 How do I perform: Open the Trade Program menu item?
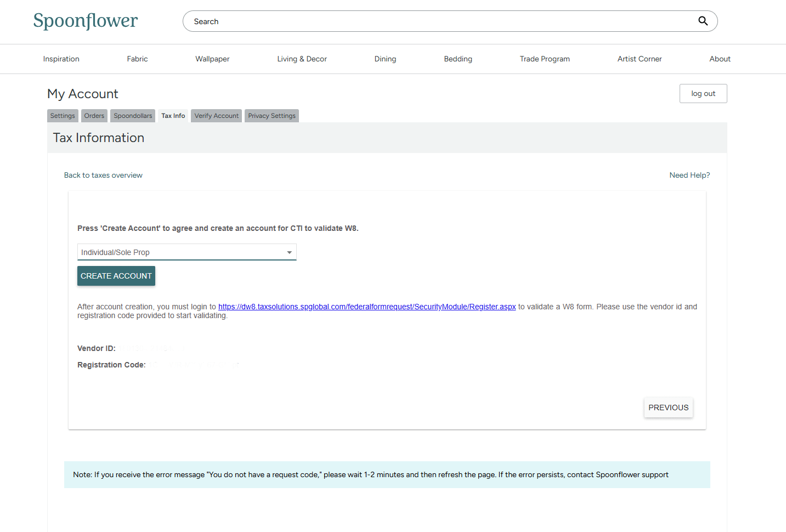click(x=545, y=59)
